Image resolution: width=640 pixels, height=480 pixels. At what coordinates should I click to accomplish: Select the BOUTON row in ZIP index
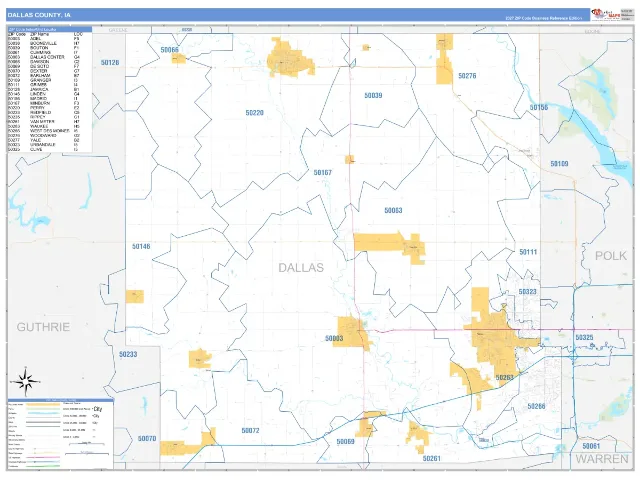coord(44,48)
